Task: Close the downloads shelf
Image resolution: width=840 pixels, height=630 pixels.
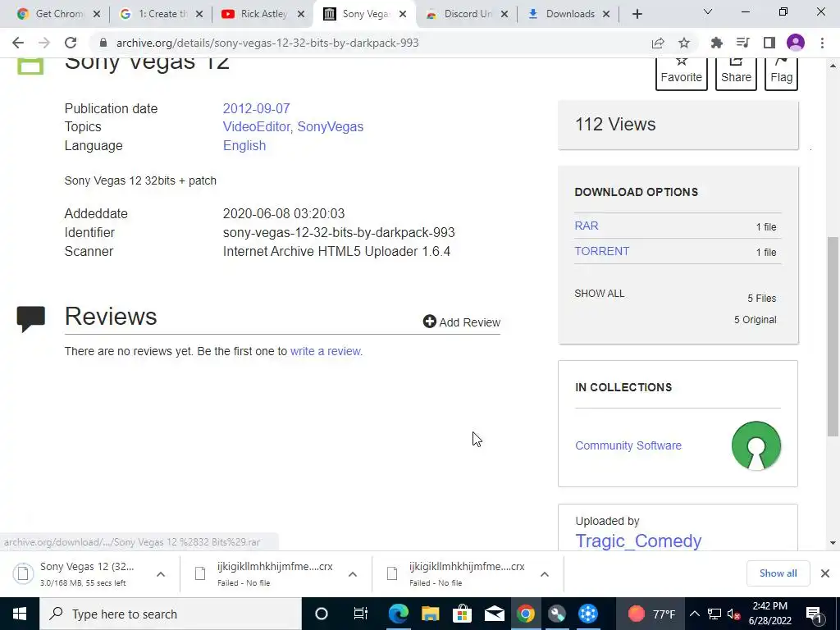Action: (x=825, y=573)
